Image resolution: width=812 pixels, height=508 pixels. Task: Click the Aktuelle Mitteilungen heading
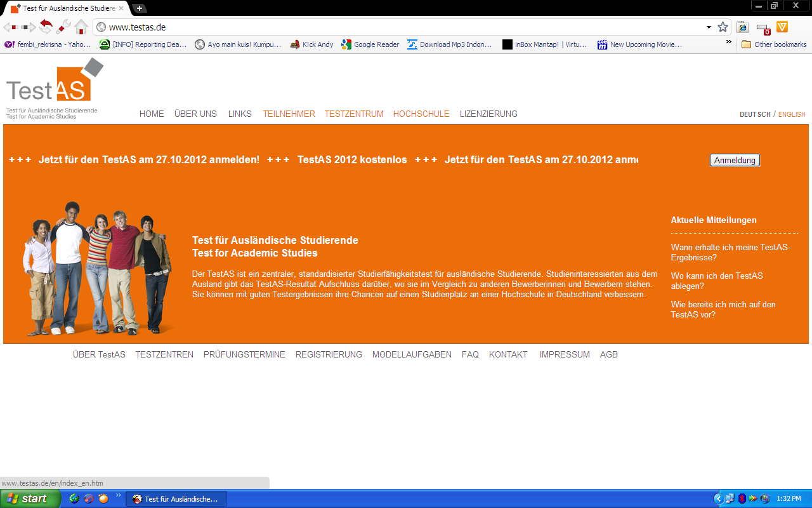pos(714,220)
